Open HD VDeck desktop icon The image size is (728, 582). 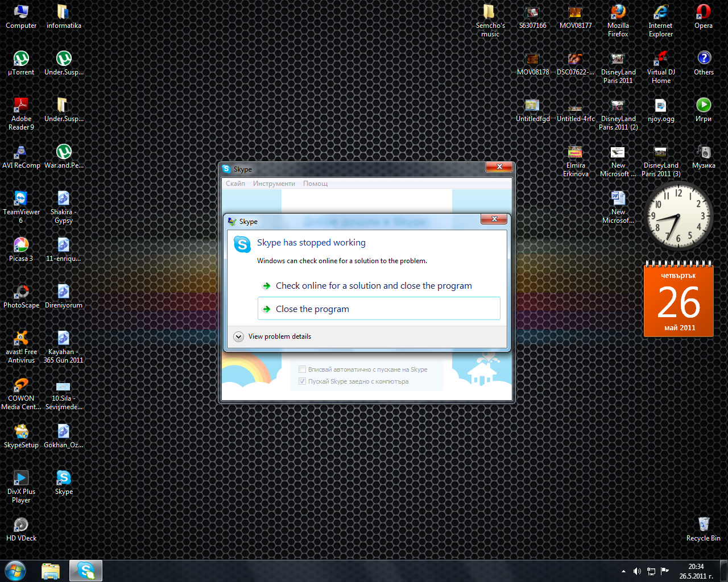pos(21,530)
